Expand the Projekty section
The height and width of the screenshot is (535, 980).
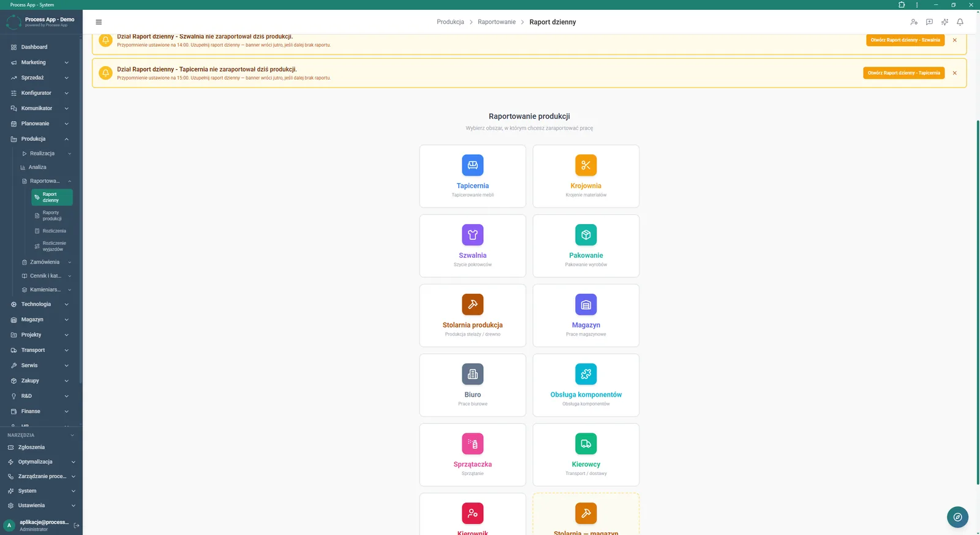tap(41, 335)
